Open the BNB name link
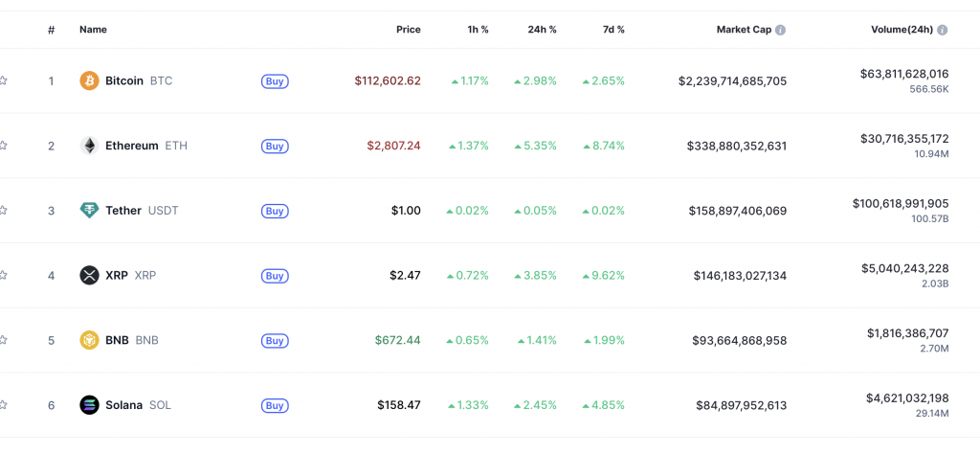 click(x=117, y=340)
